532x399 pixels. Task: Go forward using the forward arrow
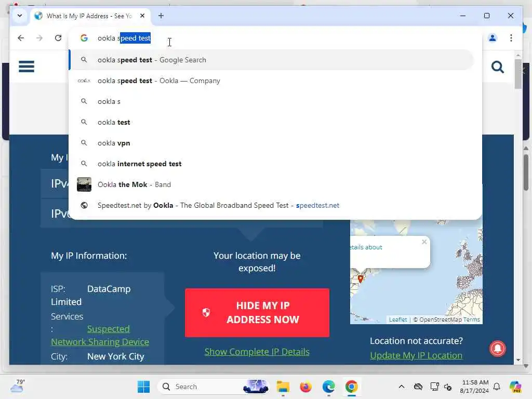39,38
